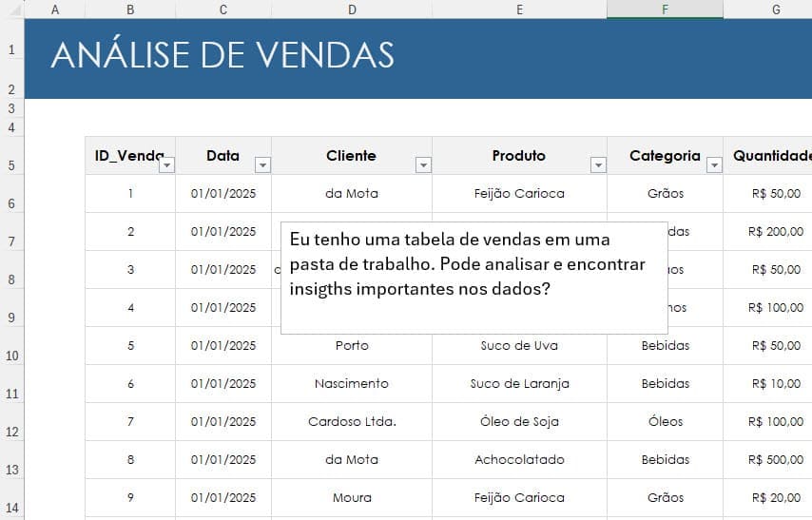This screenshot has width=812, height=520.
Task: Select the Nascimento client cell
Action: coord(351,384)
